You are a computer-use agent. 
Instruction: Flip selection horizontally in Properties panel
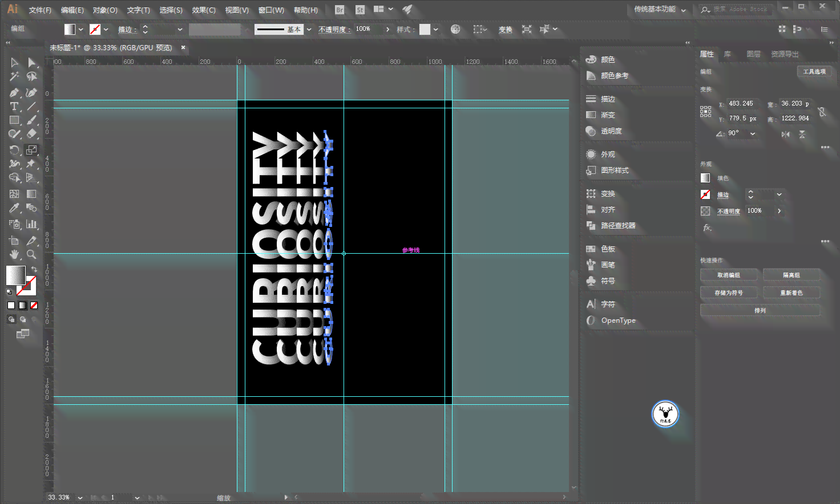point(786,134)
